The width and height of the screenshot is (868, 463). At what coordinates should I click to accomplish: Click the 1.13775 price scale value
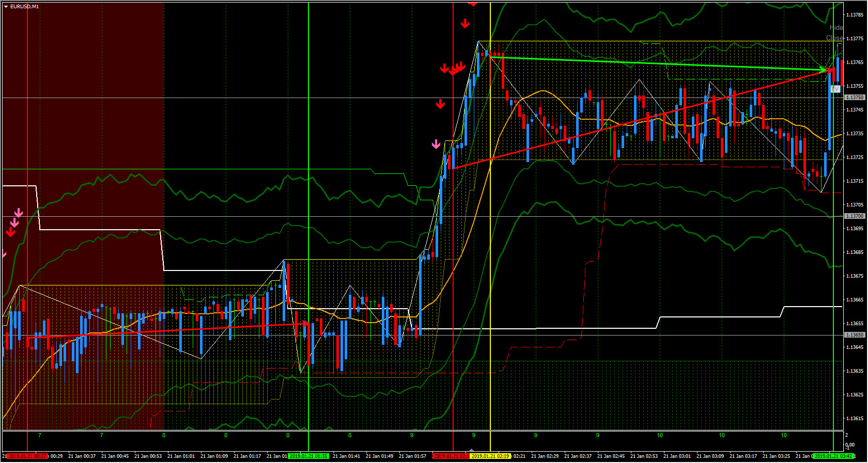pyautogui.click(x=855, y=39)
